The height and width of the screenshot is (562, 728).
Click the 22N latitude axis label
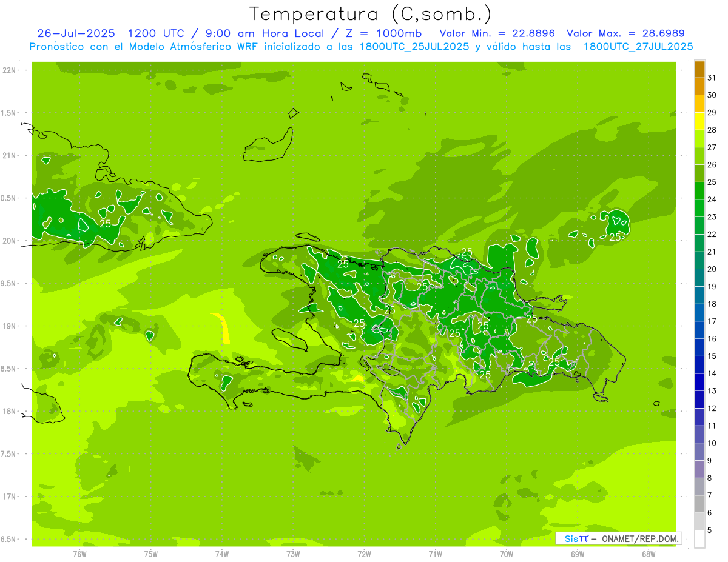click(x=9, y=70)
